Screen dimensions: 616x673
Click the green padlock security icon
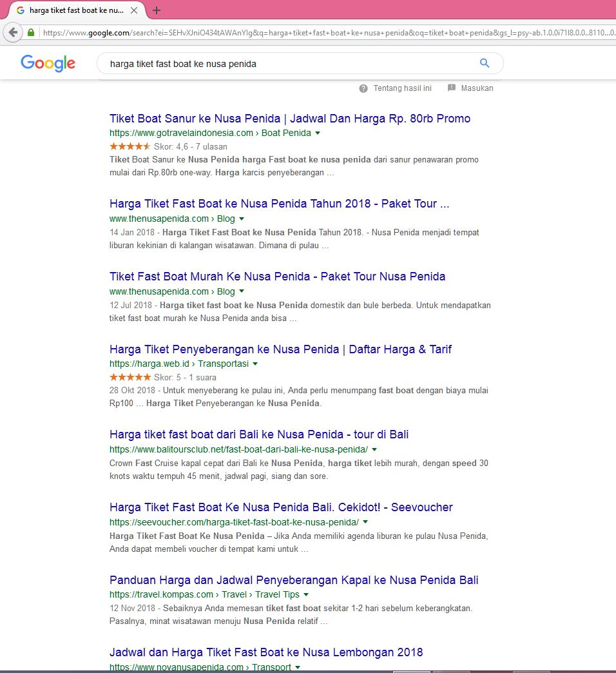(x=31, y=33)
